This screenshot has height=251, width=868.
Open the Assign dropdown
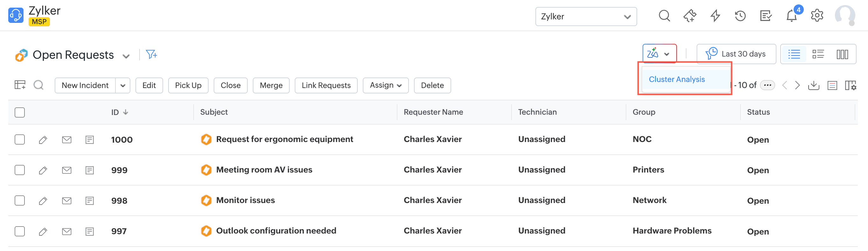tap(385, 85)
